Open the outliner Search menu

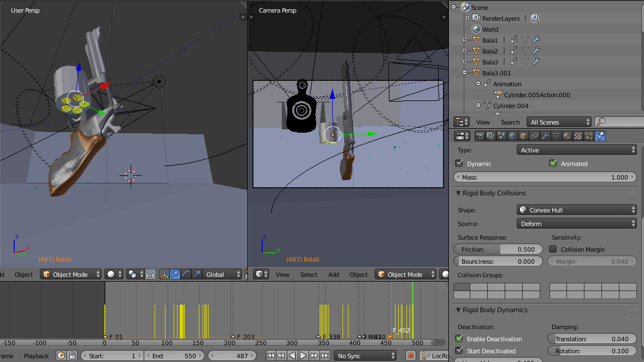tap(510, 122)
